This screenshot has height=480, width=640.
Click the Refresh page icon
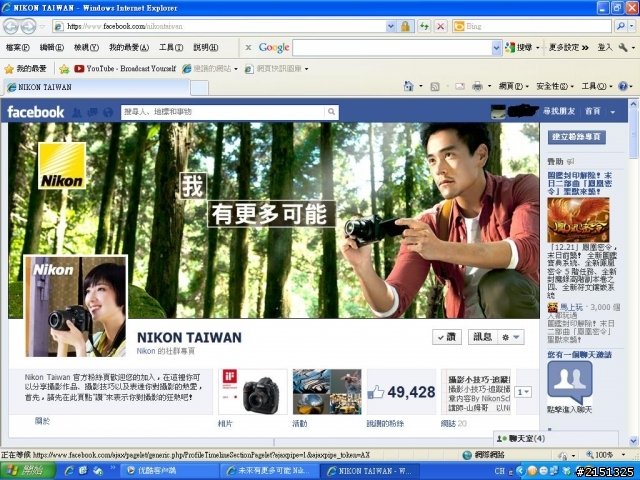click(424, 27)
